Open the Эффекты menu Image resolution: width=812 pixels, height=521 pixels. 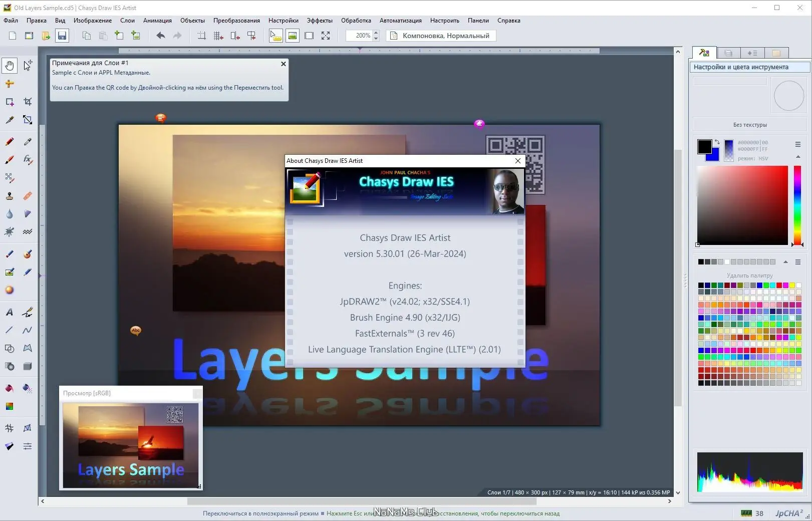(320, 21)
